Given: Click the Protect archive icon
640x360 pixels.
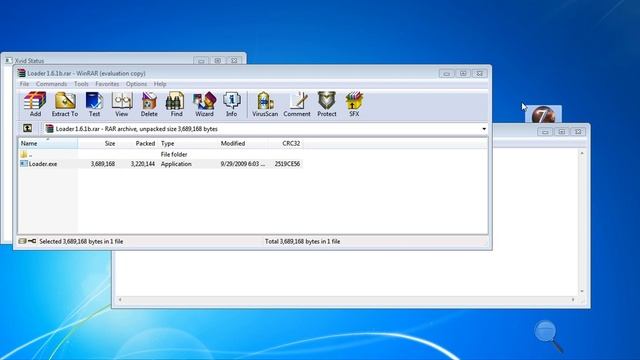Looking at the screenshot, I should coord(327,104).
